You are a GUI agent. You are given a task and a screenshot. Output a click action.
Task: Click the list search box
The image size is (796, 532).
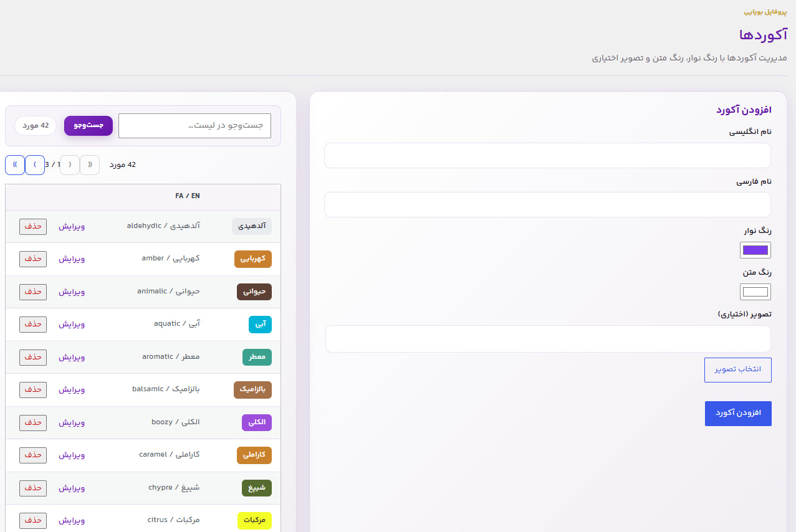(194, 126)
